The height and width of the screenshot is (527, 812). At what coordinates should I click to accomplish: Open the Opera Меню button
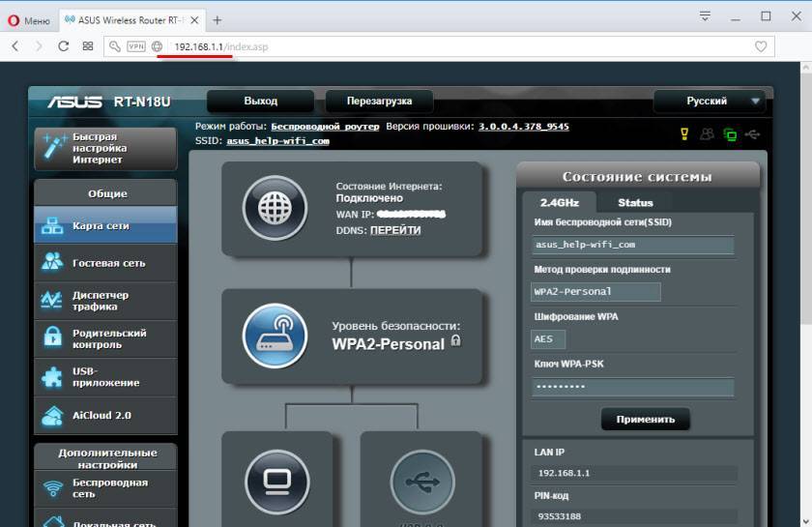click(29, 19)
